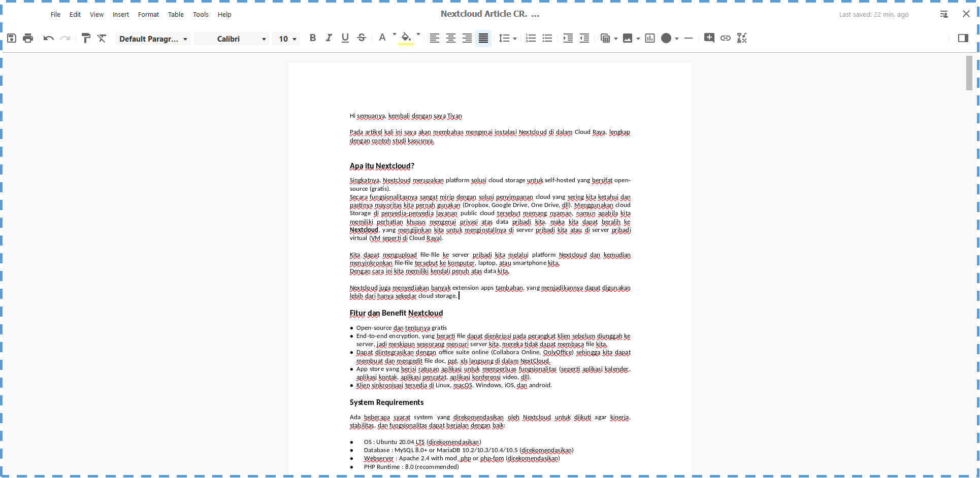Apply font color with the A icon

click(382, 38)
